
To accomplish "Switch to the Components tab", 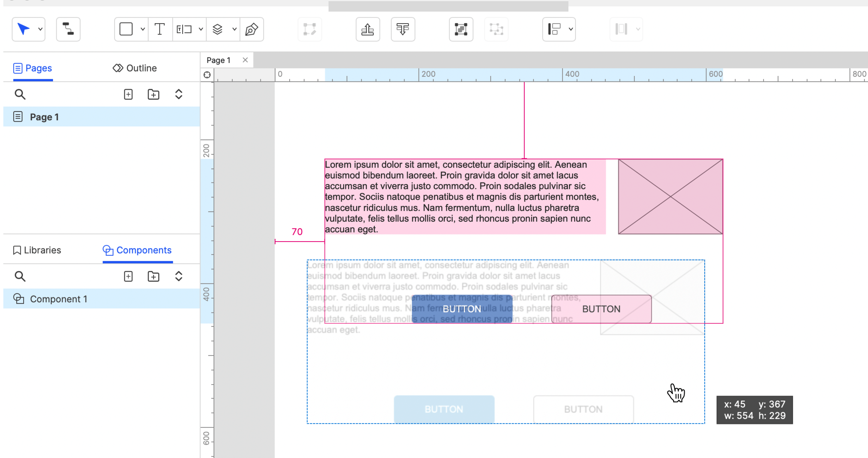I will (138, 250).
